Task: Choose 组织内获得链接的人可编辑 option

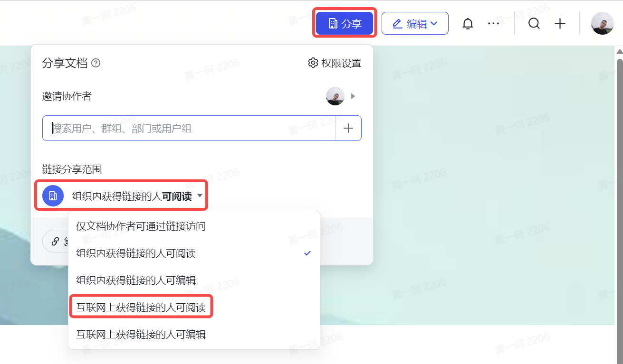Action: 136,280
